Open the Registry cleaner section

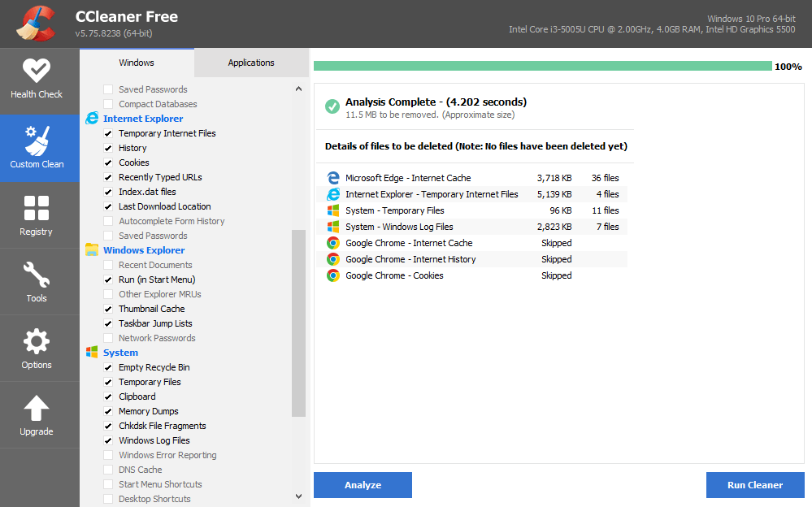pos(37,215)
